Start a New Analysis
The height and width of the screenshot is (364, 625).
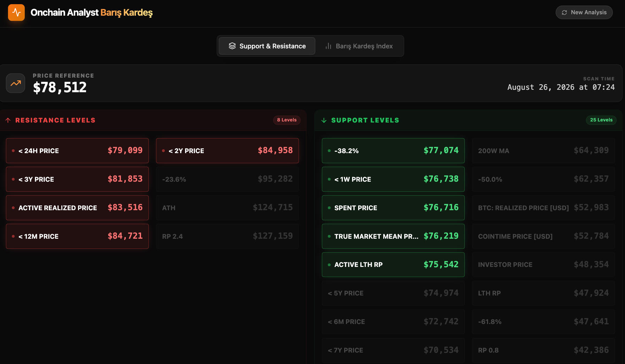[584, 13]
